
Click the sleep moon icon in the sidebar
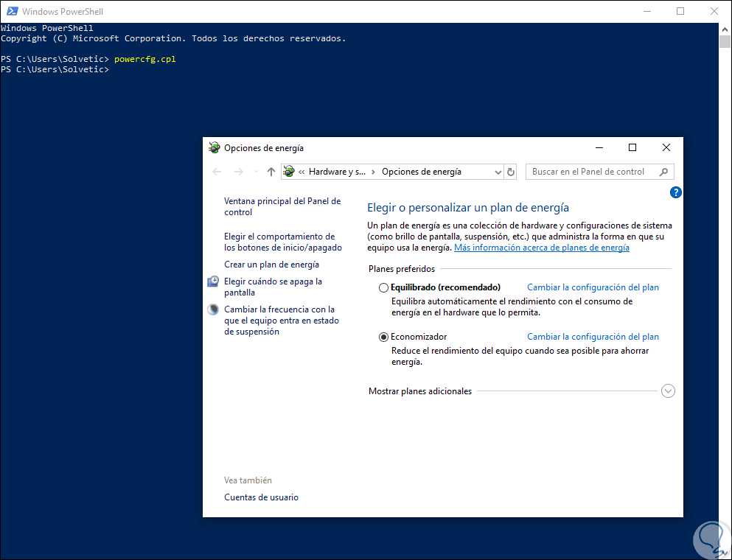(x=213, y=309)
